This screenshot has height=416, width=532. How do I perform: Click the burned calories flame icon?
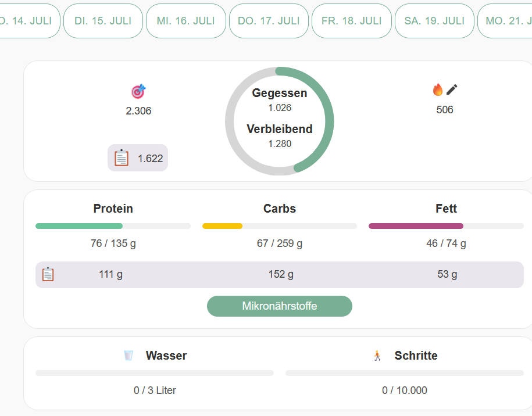click(438, 89)
